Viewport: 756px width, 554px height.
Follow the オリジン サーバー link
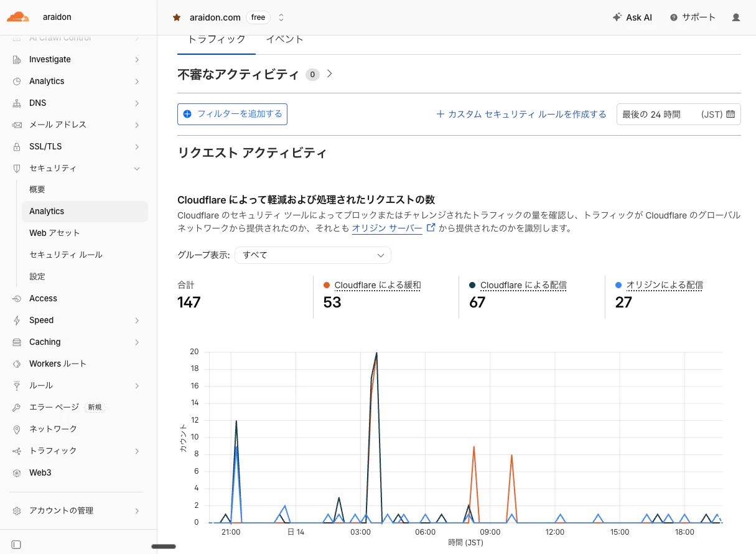(387, 228)
